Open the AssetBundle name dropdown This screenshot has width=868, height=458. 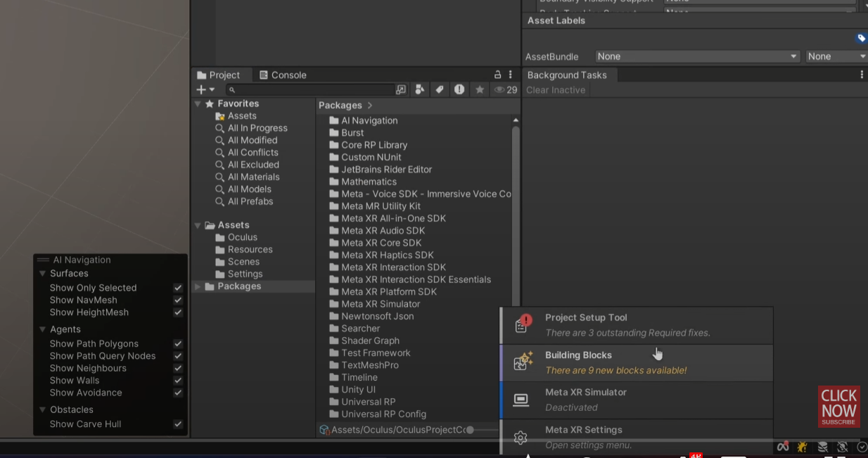click(697, 56)
